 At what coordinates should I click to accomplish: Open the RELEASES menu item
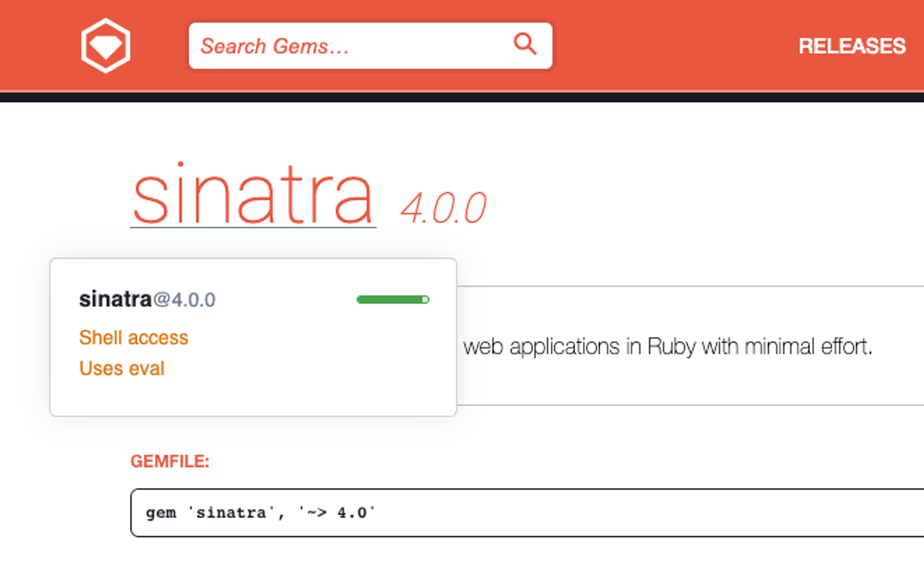[x=852, y=46]
